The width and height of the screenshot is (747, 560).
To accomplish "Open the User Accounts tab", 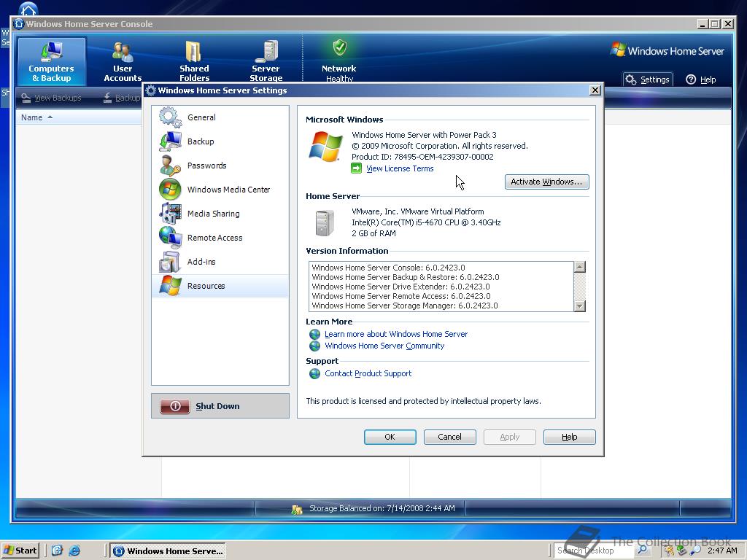I will click(123, 61).
